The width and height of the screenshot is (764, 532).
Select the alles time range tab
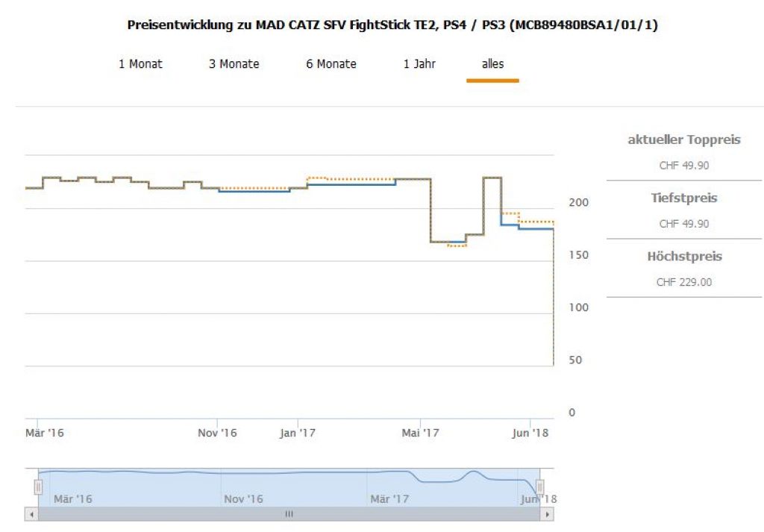(x=492, y=64)
